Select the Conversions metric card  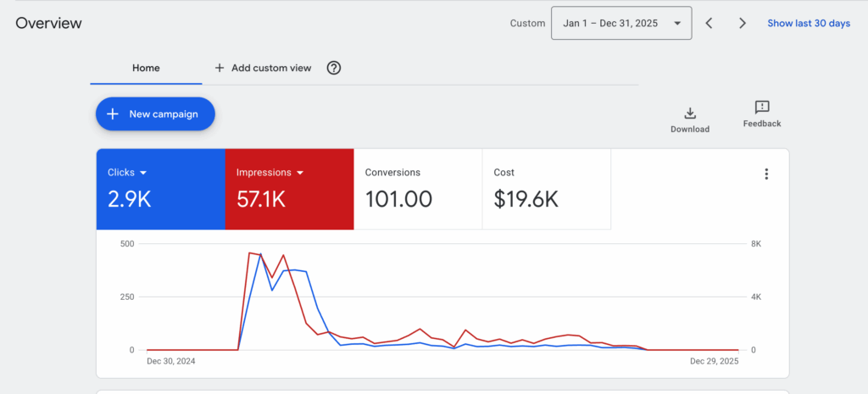pos(417,189)
